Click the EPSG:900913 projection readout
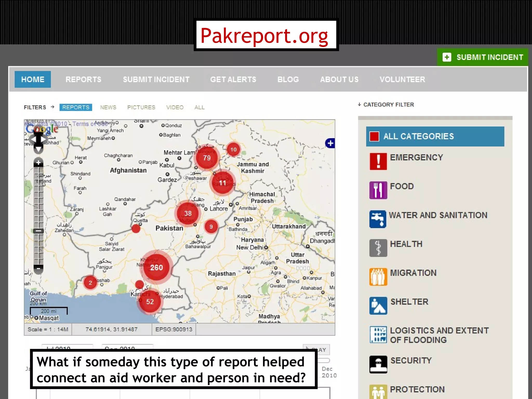 pyautogui.click(x=174, y=329)
